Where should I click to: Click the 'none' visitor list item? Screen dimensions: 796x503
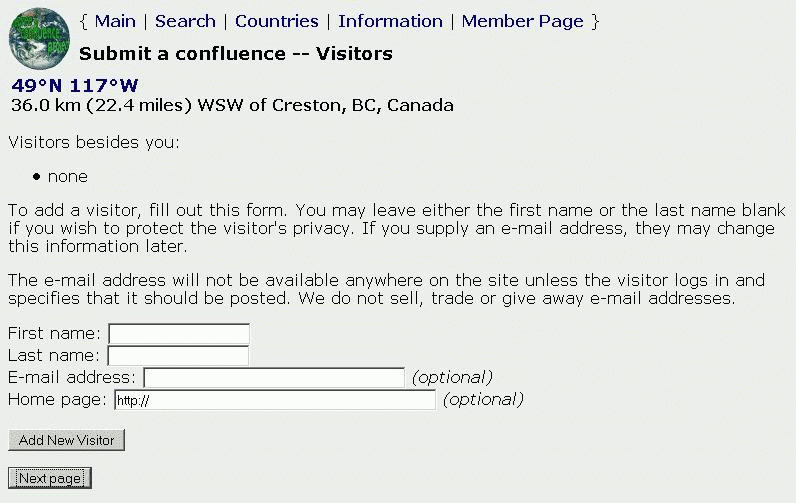click(x=68, y=177)
